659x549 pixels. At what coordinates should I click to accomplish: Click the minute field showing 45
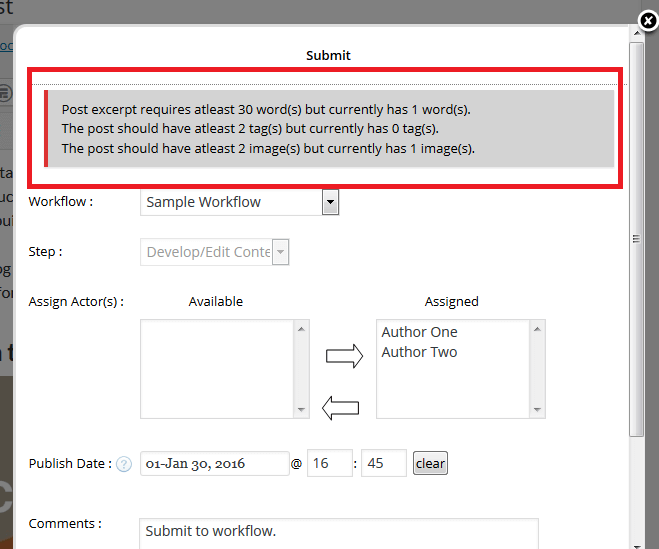tap(383, 464)
